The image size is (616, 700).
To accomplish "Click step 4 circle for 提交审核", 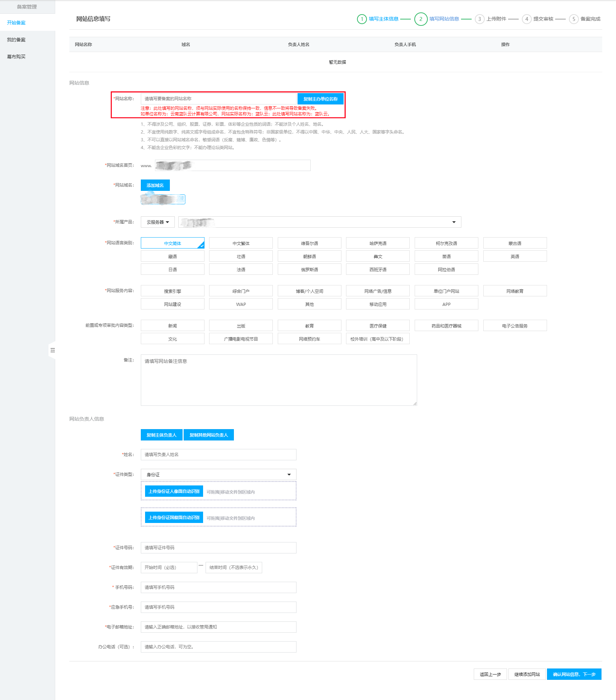I will pos(526,19).
